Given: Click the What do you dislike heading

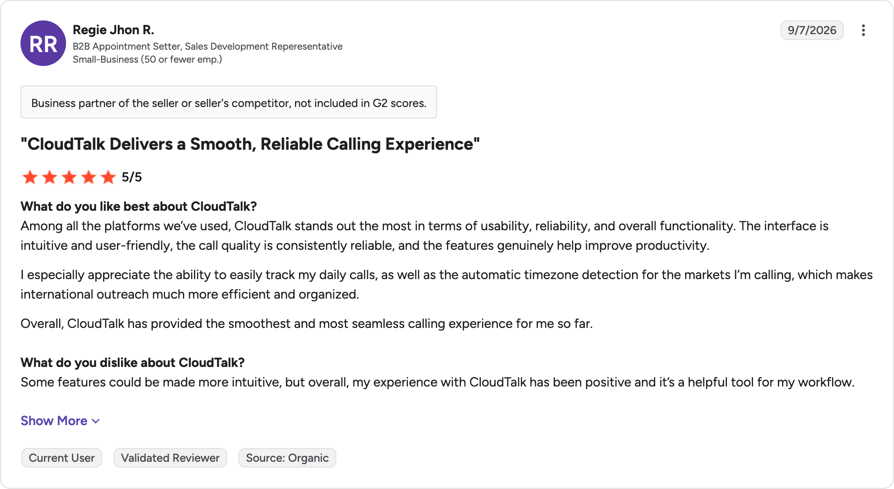Looking at the screenshot, I should [132, 362].
